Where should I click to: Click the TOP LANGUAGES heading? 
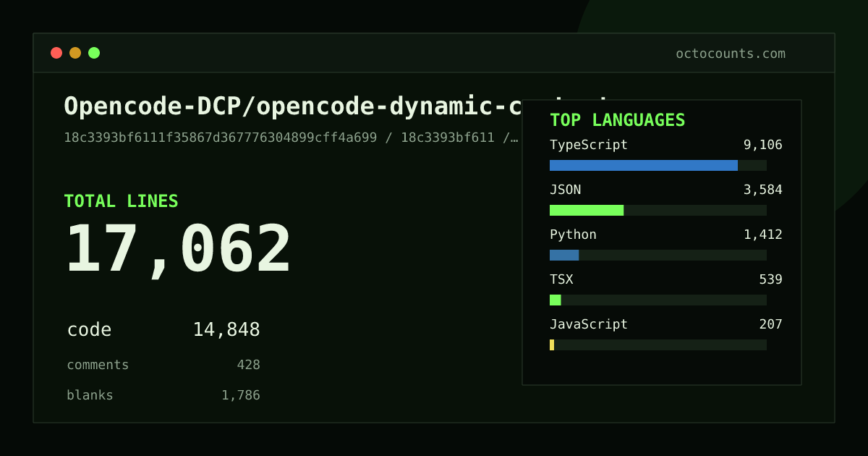pyautogui.click(x=617, y=120)
